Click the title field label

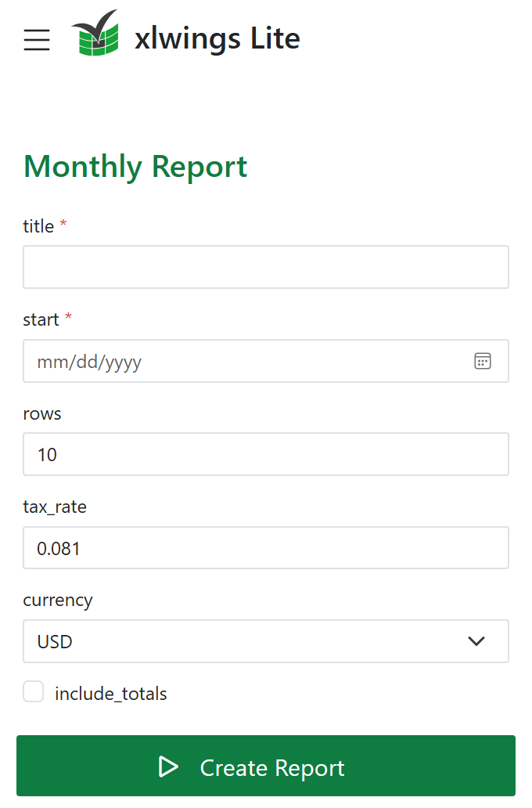click(38, 226)
